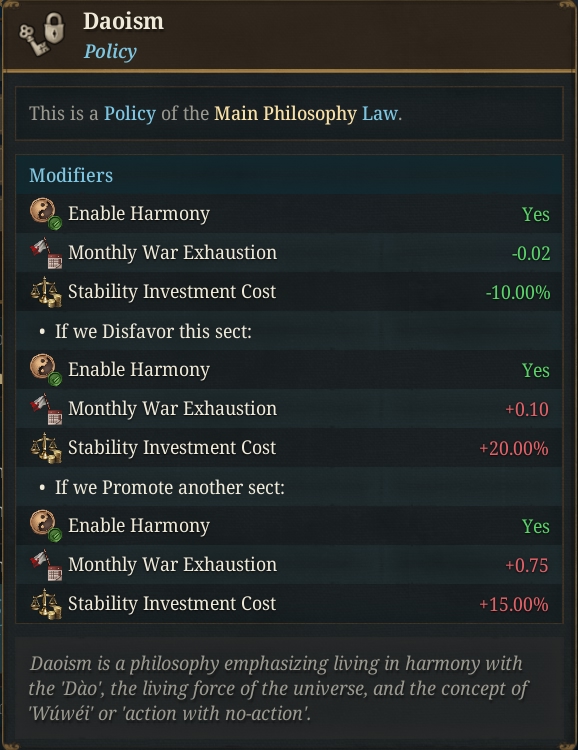Click the -10.00% stability cost value

518,292
